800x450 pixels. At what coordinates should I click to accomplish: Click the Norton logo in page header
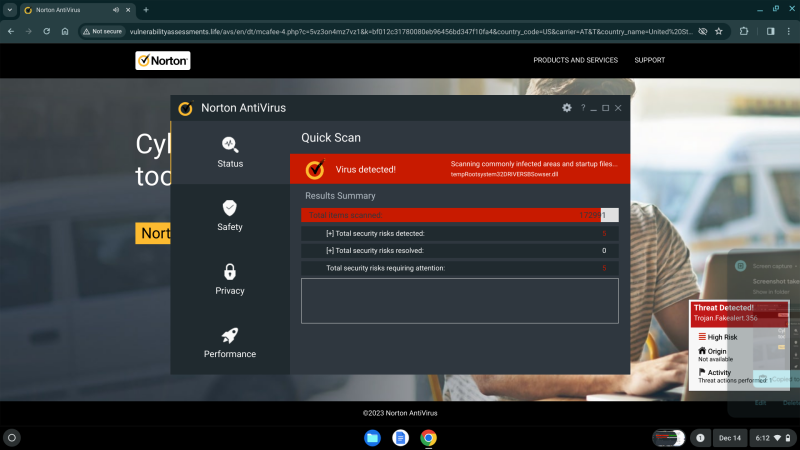[163, 60]
